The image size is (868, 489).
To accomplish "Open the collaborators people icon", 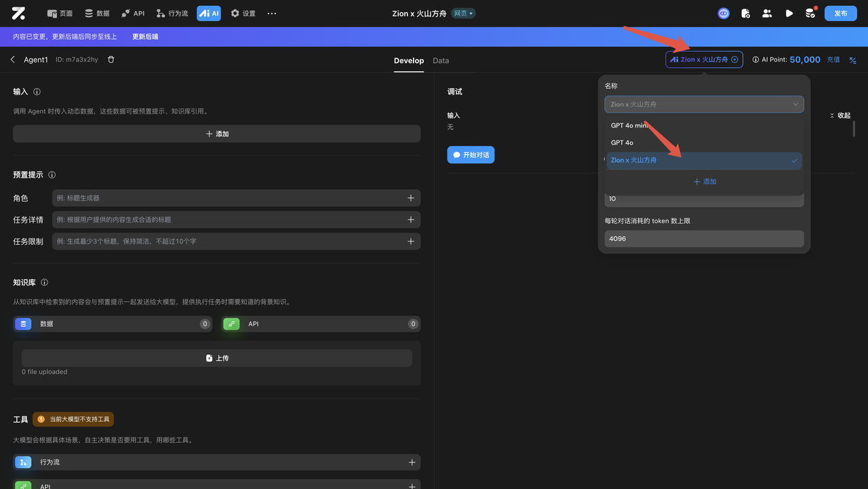I will 767,13.
